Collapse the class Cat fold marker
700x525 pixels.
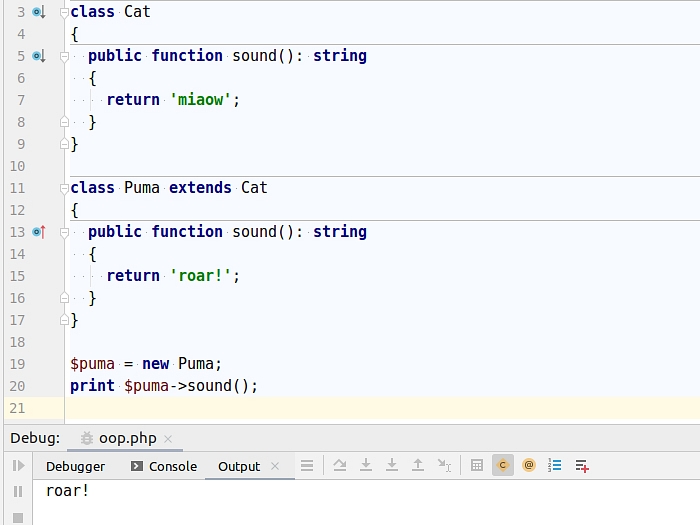point(64,12)
